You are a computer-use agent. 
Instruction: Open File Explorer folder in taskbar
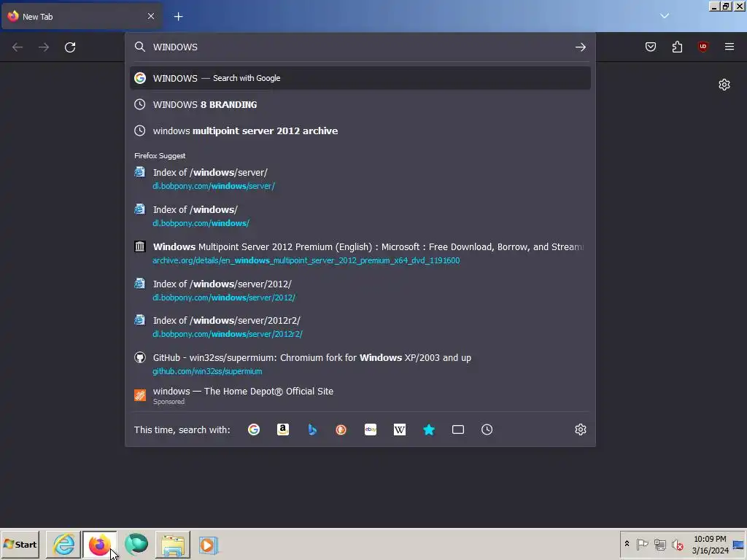pyautogui.click(x=172, y=544)
